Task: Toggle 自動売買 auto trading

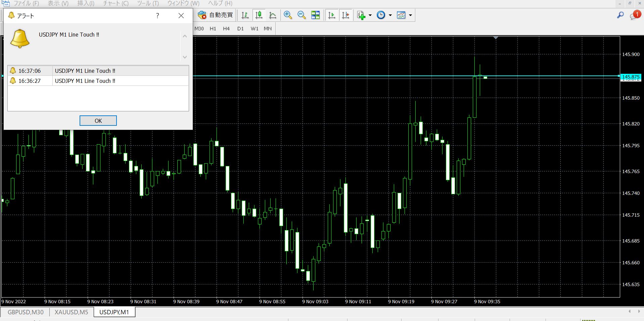Action: [215, 15]
